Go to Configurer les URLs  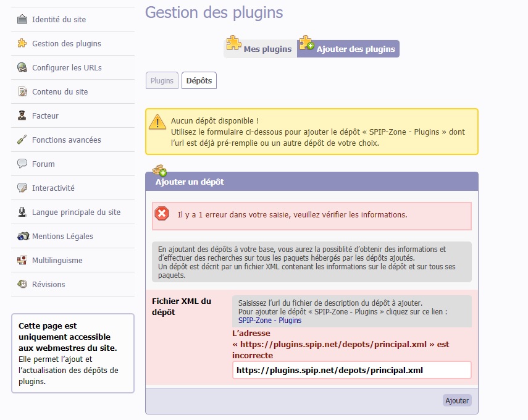[x=73, y=67]
